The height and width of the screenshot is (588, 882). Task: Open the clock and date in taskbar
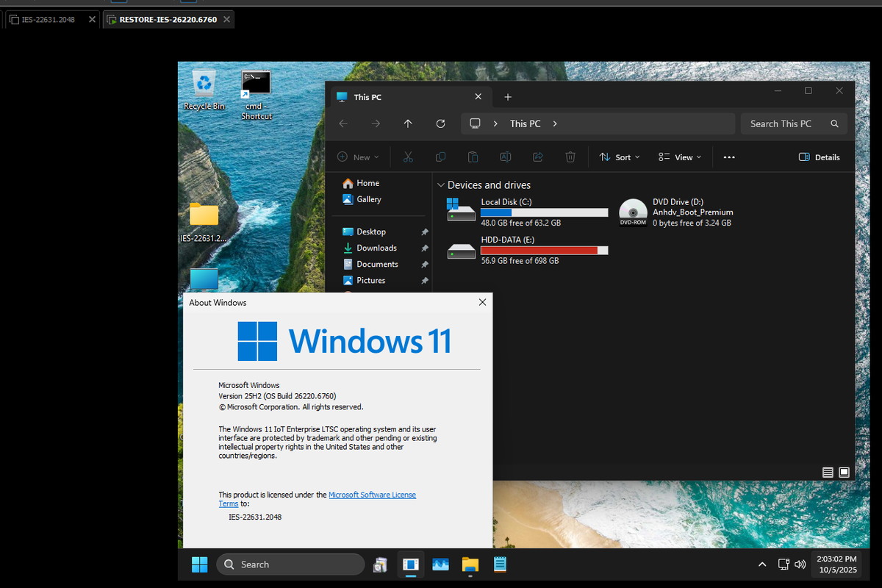(x=836, y=564)
